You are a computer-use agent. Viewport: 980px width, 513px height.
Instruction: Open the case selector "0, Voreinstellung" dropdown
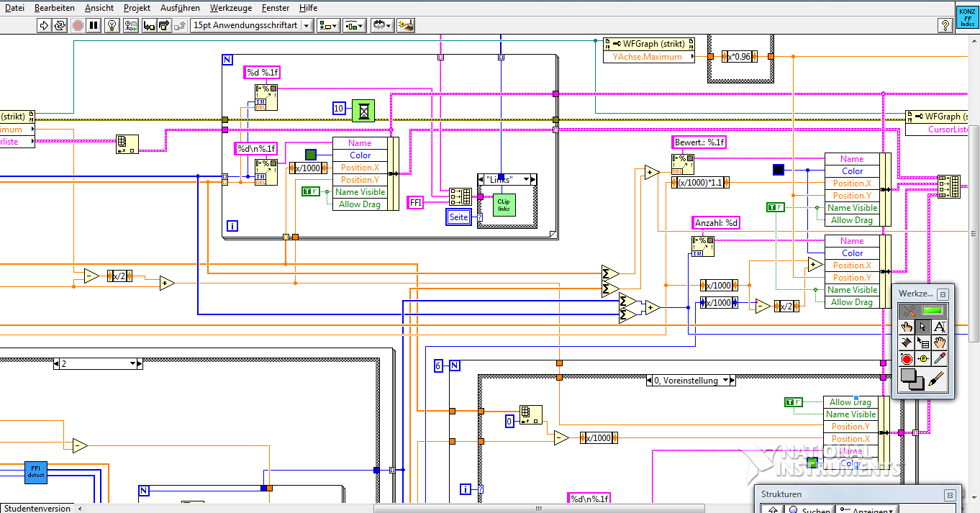(x=726, y=381)
